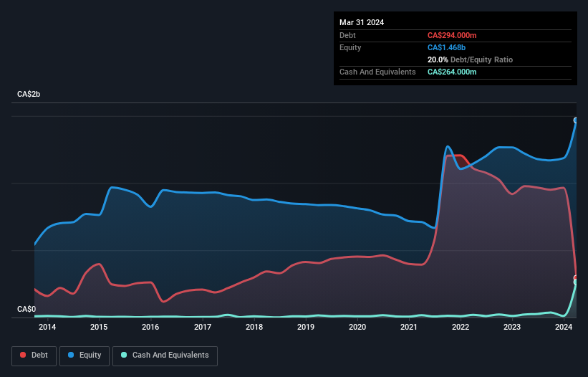
Task: Toggle the Equity series legend button
Action: coord(85,355)
